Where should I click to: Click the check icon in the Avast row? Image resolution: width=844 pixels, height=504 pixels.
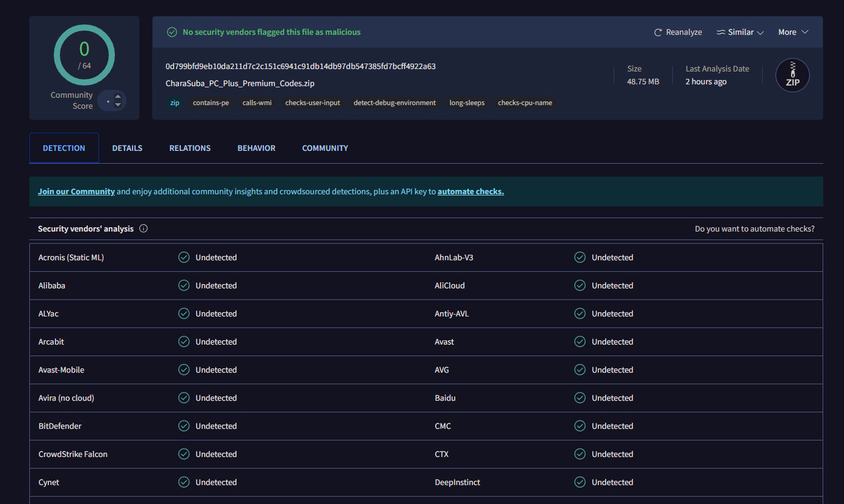point(580,341)
